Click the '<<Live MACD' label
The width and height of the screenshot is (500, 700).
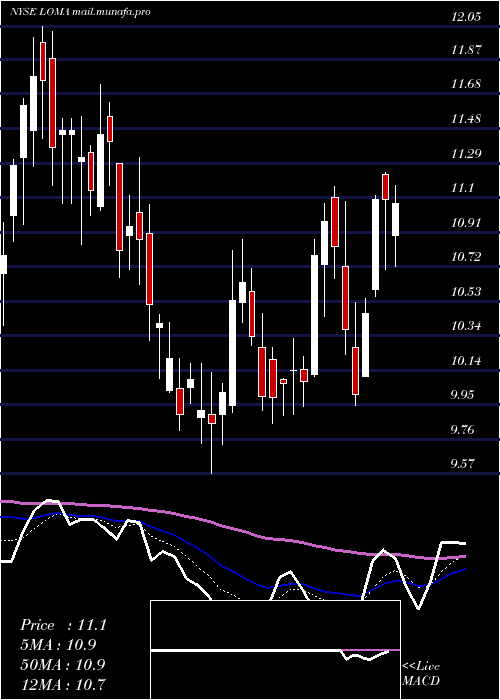pos(421,673)
